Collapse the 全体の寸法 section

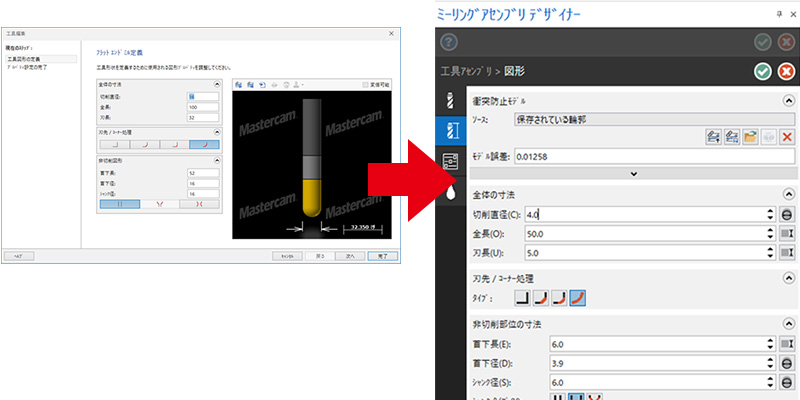[x=786, y=193]
